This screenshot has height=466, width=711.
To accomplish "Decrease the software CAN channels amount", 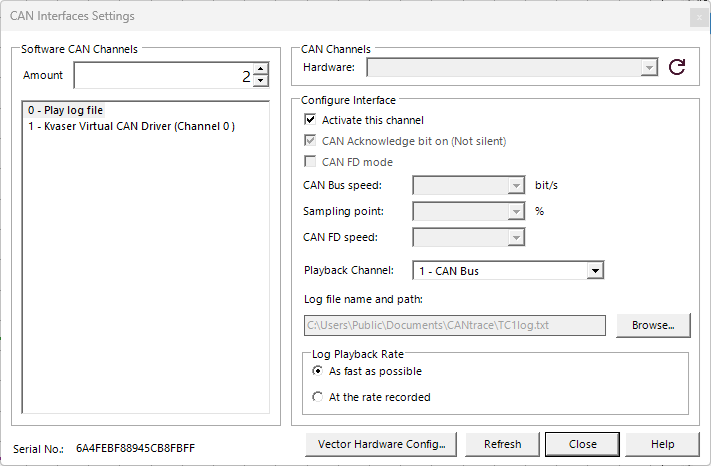I will [261, 81].
